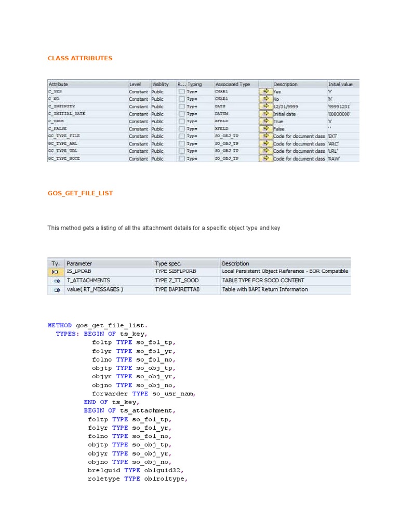Click the arrow icon in the C_FALSE row
This screenshot has height=532, width=399.
pyautogui.click(x=265, y=129)
